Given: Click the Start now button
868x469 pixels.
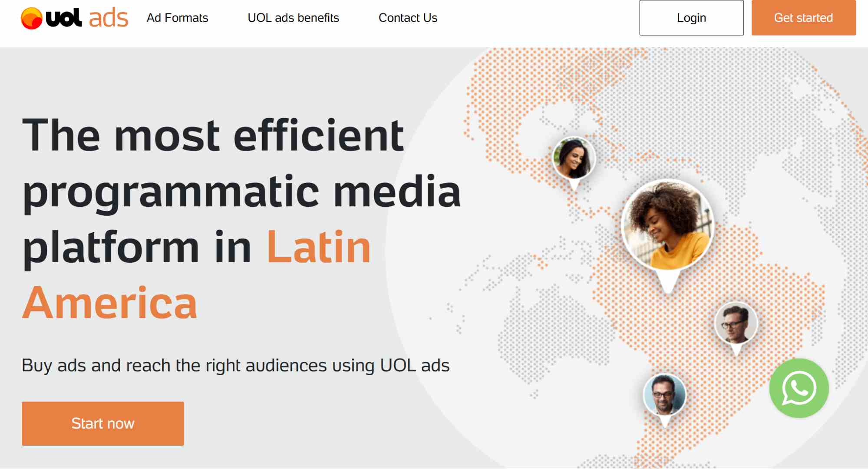Looking at the screenshot, I should (103, 423).
